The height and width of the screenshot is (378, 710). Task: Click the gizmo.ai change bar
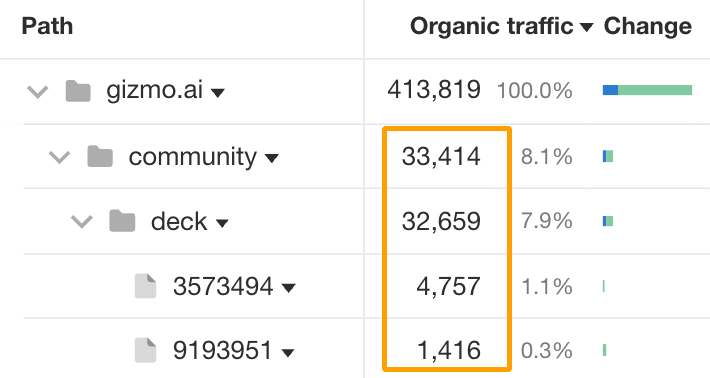point(648,90)
